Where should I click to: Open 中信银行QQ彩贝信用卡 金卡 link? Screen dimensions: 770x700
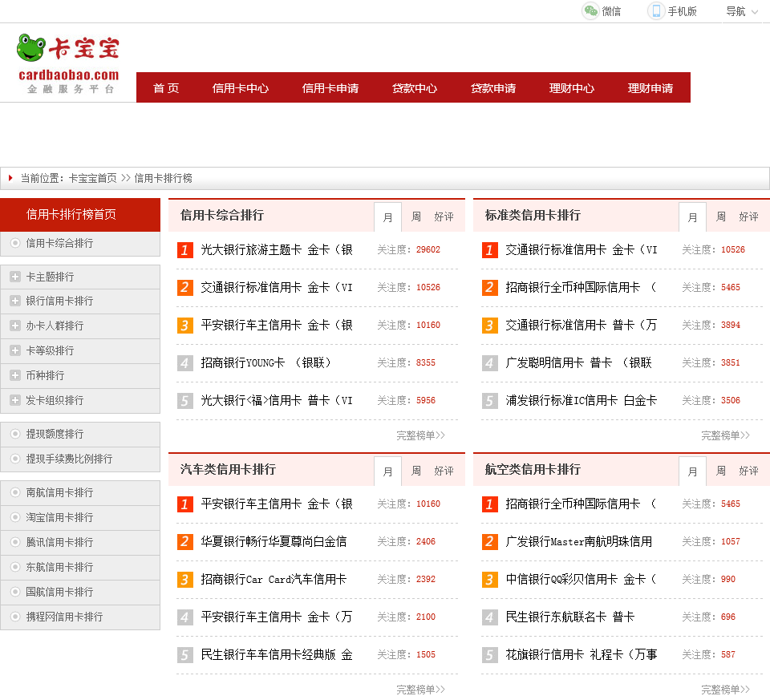tap(581, 579)
